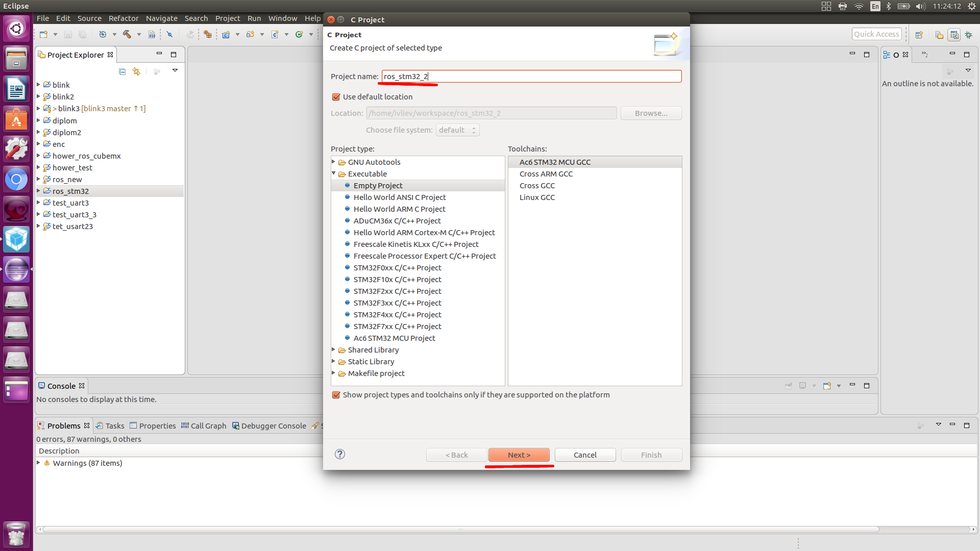Select diplom2 project in explorer
The width and height of the screenshot is (980, 551).
(66, 132)
